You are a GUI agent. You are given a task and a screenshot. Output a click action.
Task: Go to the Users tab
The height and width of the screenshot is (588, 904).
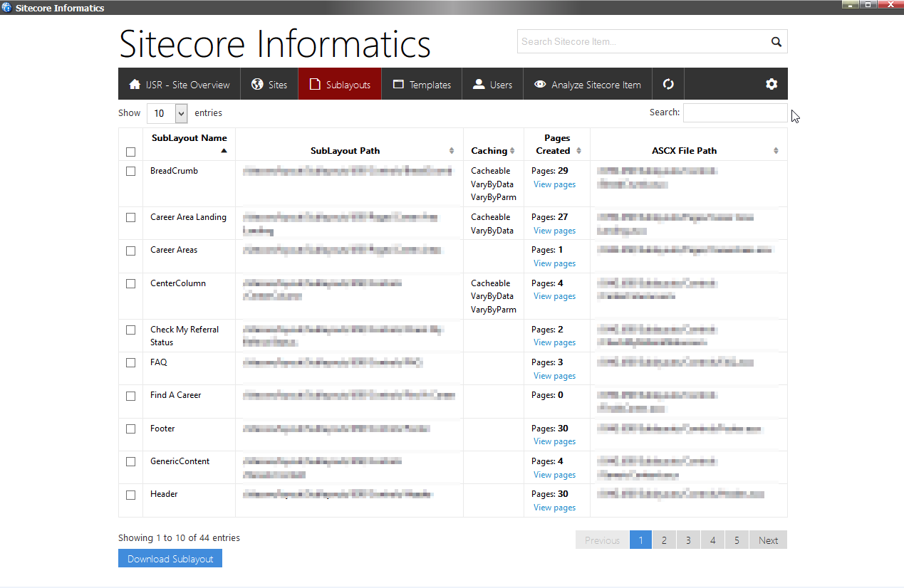coord(492,84)
